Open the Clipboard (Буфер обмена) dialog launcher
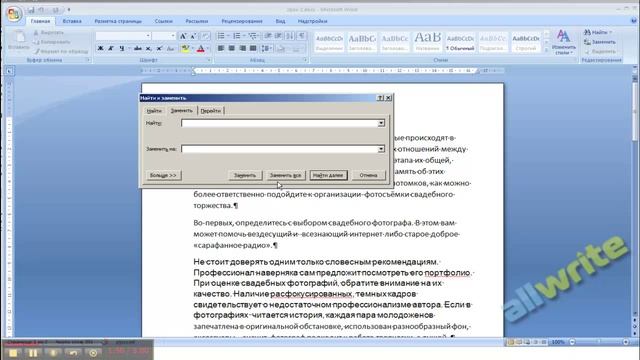The width and height of the screenshot is (640, 360). [88, 60]
